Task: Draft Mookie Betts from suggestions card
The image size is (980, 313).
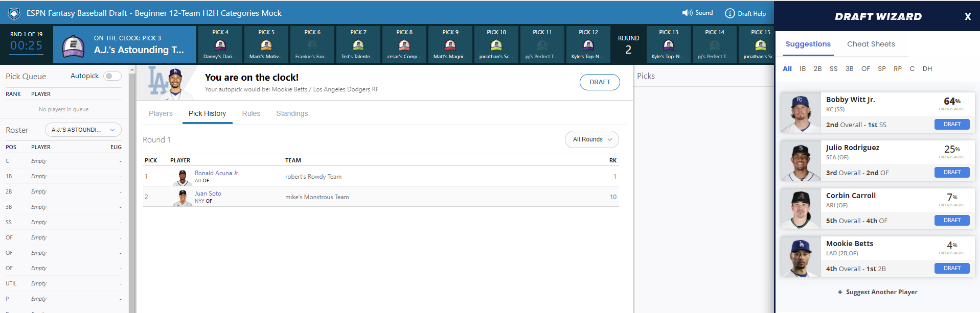Action: (x=952, y=268)
